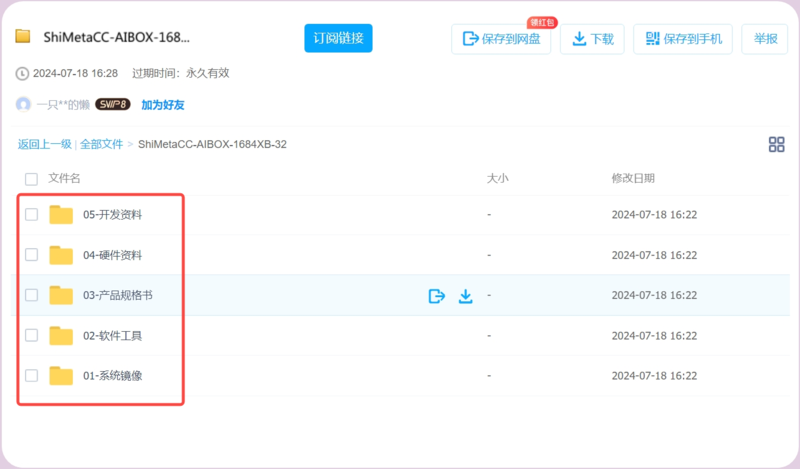The image size is (800, 469).
Task: Toggle the select-all checkbox beside 文件名
Action: [x=31, y=179]
